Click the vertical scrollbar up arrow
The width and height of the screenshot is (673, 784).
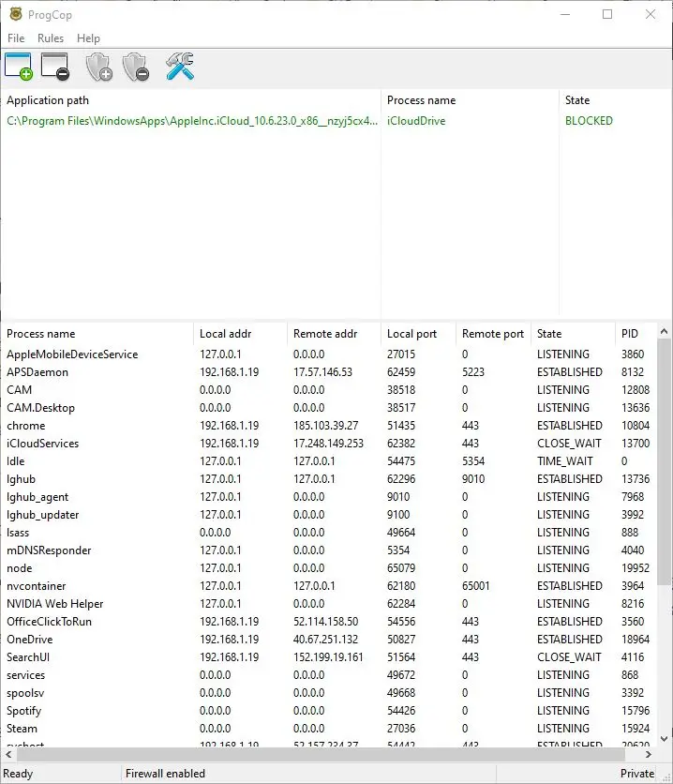[x=664, y=331]
